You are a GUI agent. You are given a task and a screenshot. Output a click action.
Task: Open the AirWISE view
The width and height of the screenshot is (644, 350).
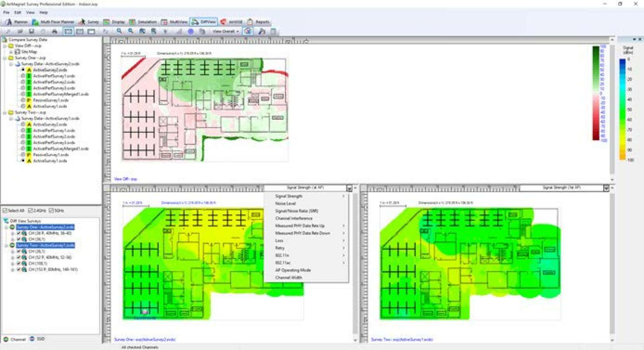232,22
